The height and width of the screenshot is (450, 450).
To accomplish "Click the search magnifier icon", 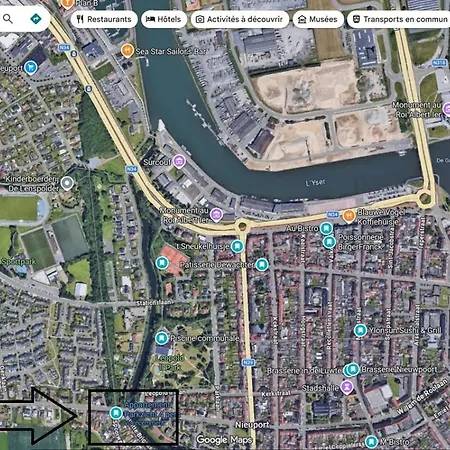I will [8, 19].
